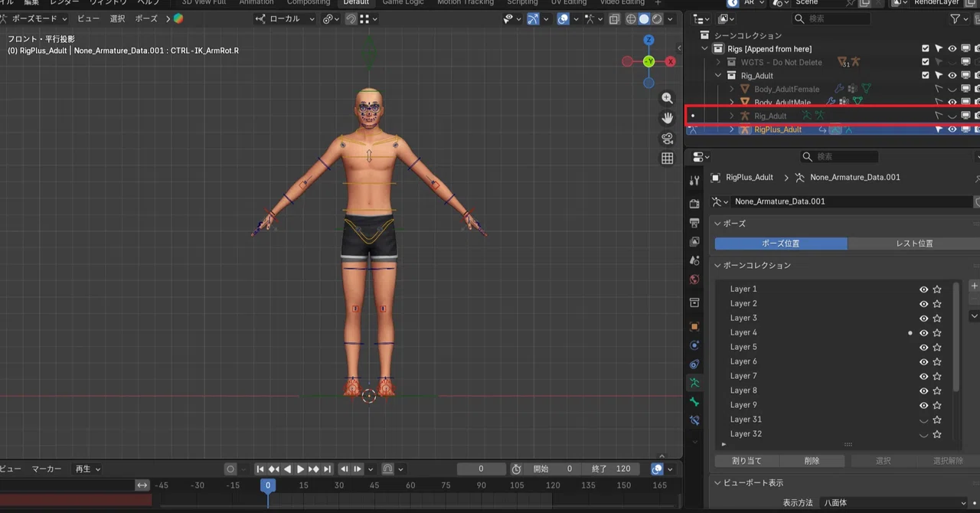
Task: Add a bone collection with the plus button
Action: pyautogui.click(x=974, y=286)
